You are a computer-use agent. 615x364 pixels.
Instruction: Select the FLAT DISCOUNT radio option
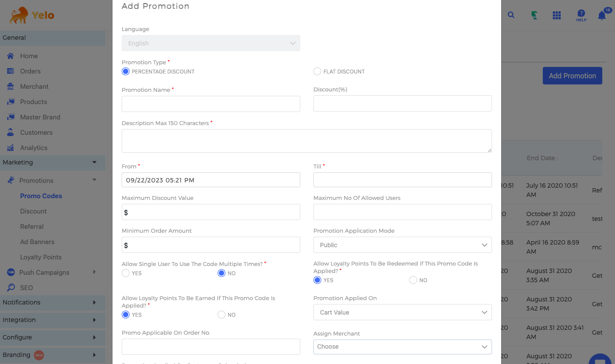[x=317, y=71]
